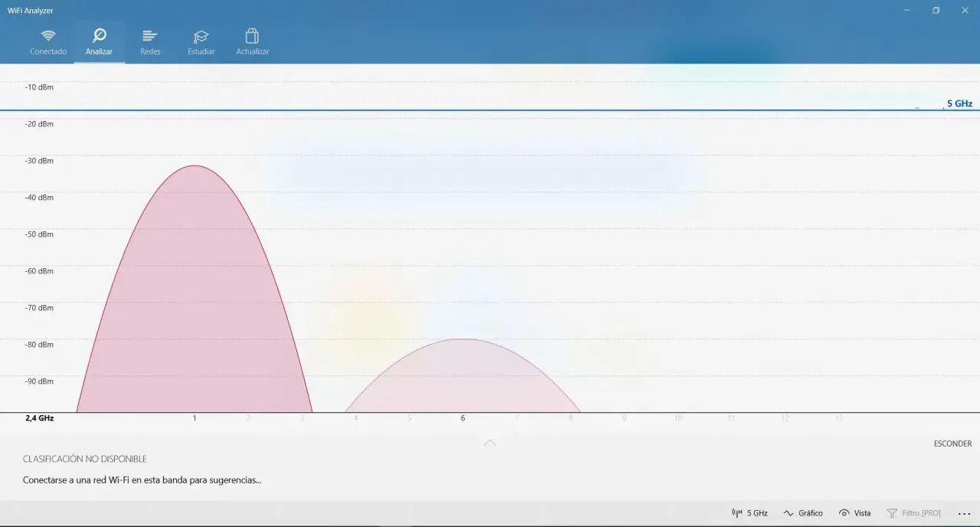Image resolution: width=980 pixels, height=527 pixels.
Task: Collapse panel with the chevron arrow
Action: click(x=490, y=443)
